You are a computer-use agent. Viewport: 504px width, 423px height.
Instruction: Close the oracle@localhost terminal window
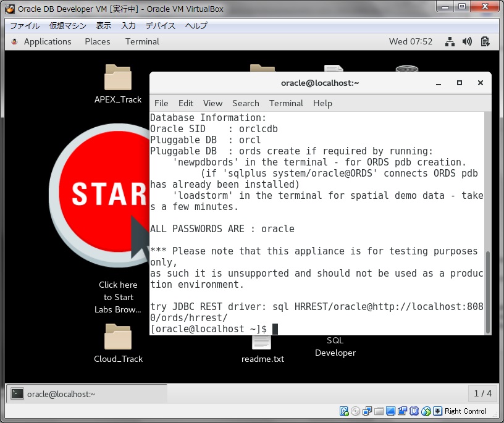(480, 83)
